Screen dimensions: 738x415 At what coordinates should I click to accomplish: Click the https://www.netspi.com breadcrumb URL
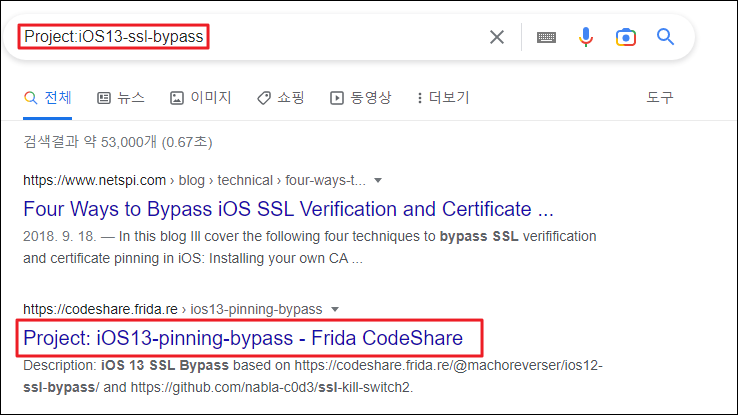coord(95,180)
